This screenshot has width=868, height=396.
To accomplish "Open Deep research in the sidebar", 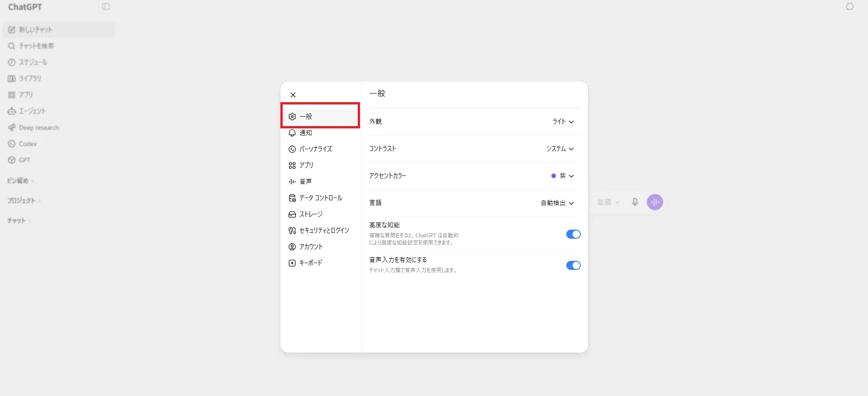I will point(59,127).
